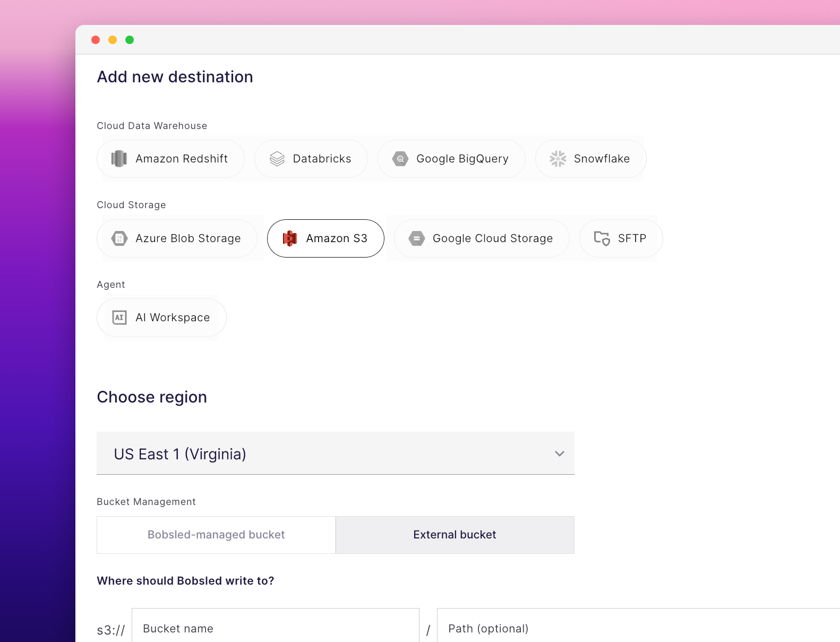840x642 pixels.
Task: Click the green maximize window button
Action: coord(130,40)
